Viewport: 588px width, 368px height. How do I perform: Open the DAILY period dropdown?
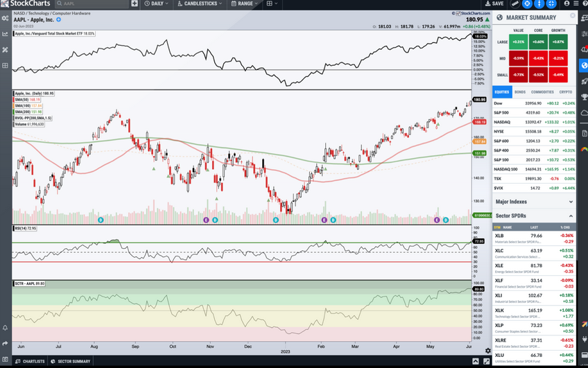point(159,3)
